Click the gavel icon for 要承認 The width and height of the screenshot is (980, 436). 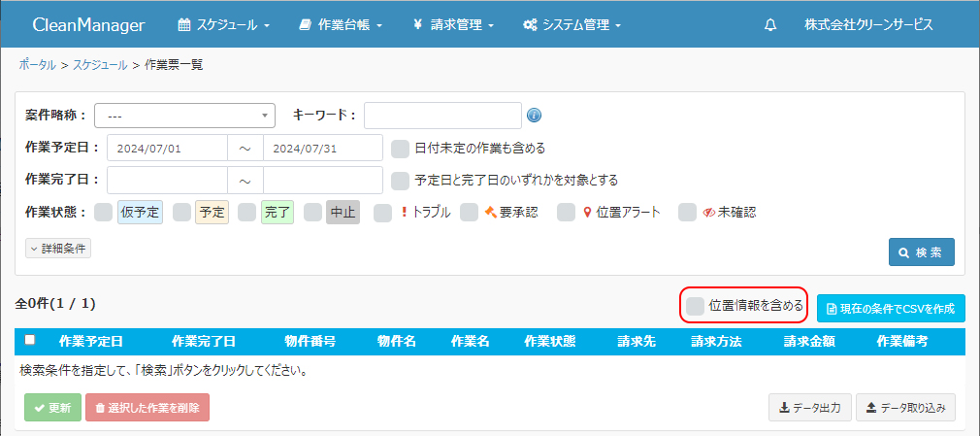[x=491, y=212]
